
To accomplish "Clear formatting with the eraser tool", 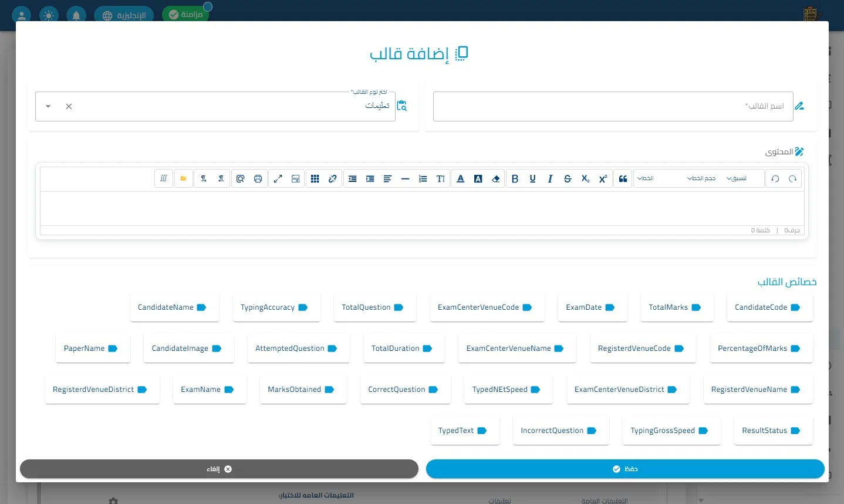I will pos(496,178).
